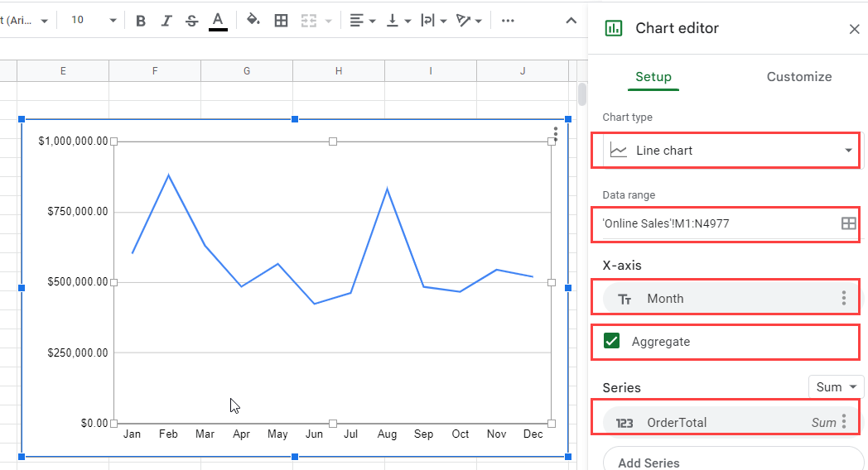Apply italic formatting
Image resolution: width=868 pixels, height=470 pixels.
(166, 21)
